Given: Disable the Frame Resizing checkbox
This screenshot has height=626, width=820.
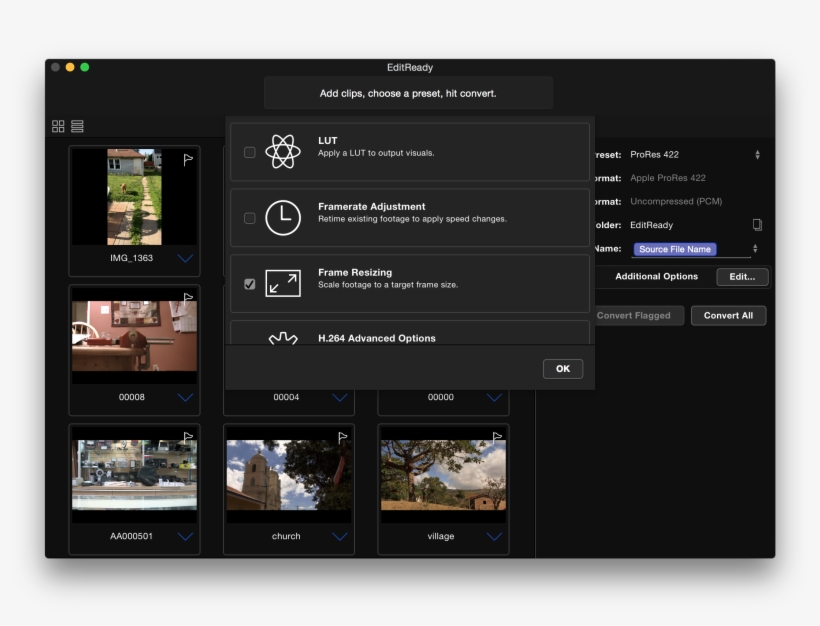Looking at the screenshot, I should coord(249,283).
